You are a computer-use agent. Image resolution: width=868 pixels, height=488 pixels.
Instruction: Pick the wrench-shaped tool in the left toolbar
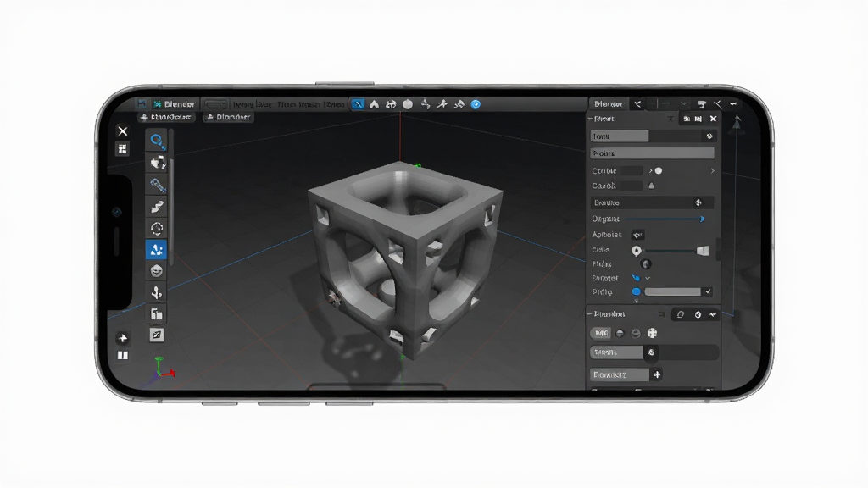click(157, 185)
